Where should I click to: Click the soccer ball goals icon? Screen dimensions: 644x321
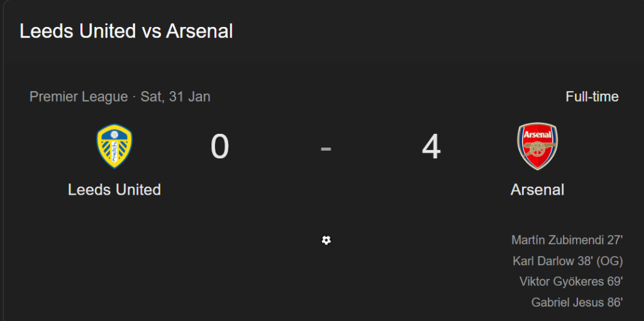[326, 240]
